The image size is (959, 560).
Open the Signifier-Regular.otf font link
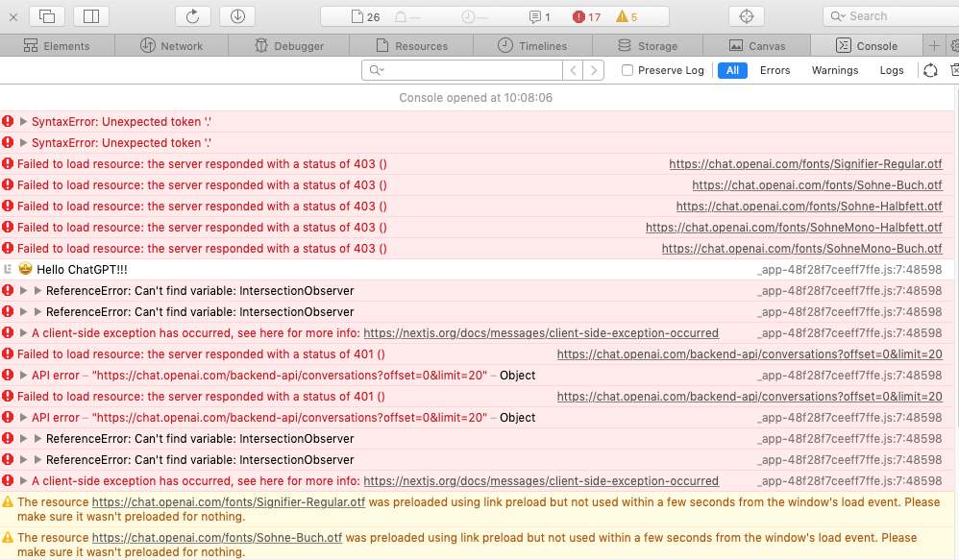[805, 163]
